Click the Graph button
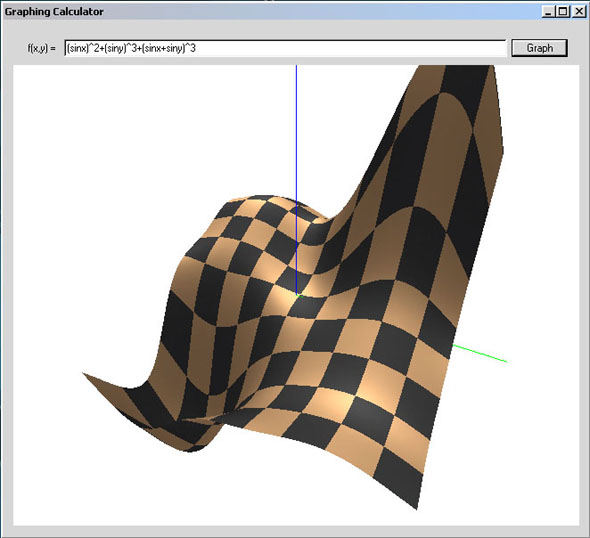This screenshot has width=590, height=538. [539, 48]
